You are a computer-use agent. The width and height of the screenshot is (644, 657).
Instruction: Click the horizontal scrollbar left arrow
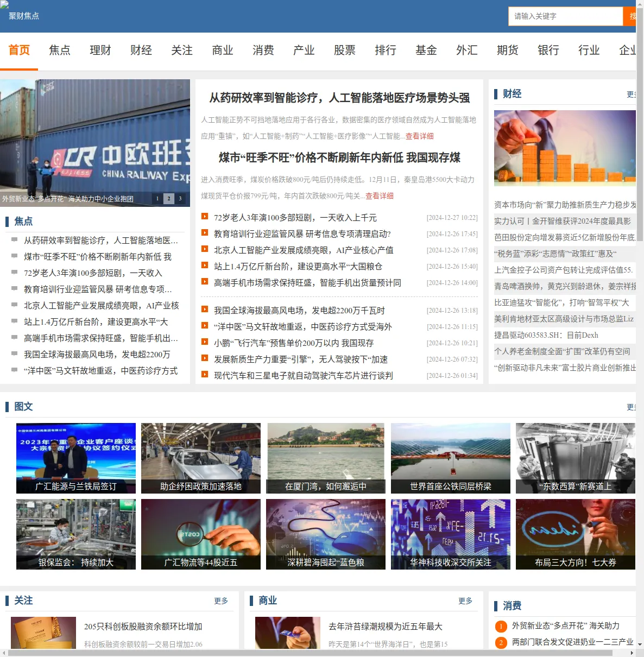point(4,653)
